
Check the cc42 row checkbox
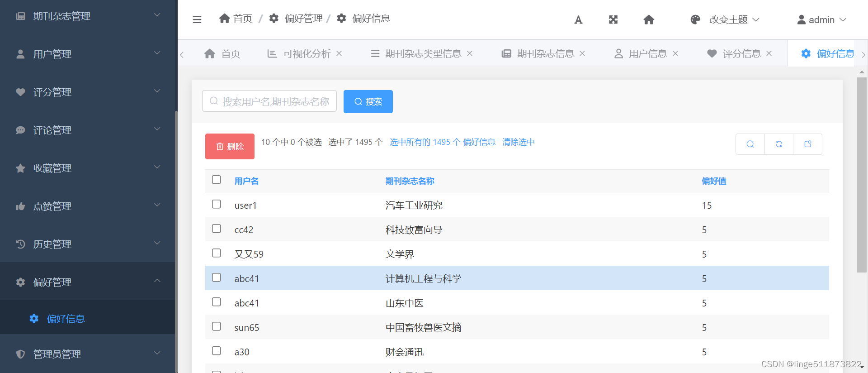pyautogui.click(x=217, y=229)
